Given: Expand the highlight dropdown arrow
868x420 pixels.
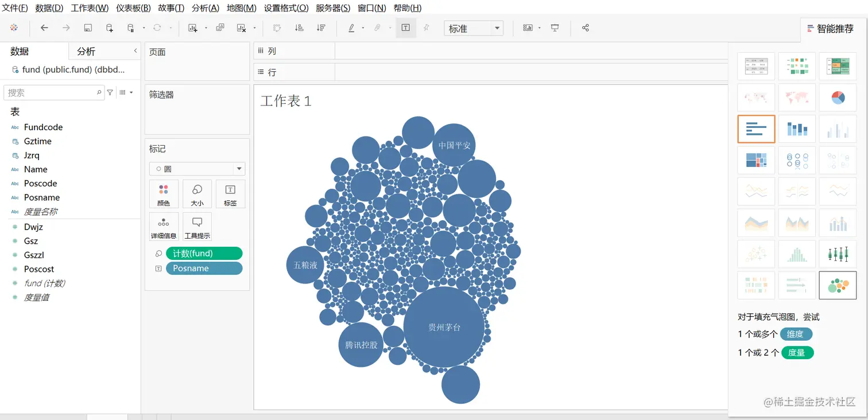Looking at the screenshot, I should [363, 28].
